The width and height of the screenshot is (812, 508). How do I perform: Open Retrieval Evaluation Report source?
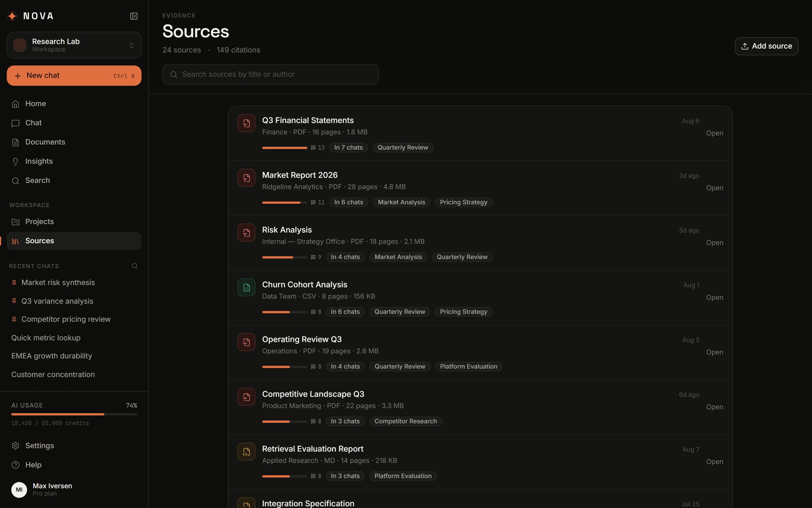(x=714, y=462)
